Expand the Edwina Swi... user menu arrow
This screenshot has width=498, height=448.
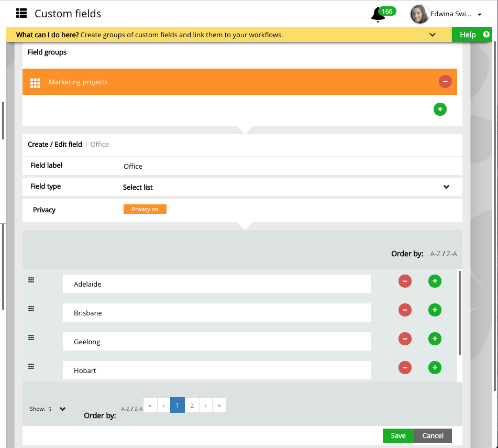click(480, 14)
